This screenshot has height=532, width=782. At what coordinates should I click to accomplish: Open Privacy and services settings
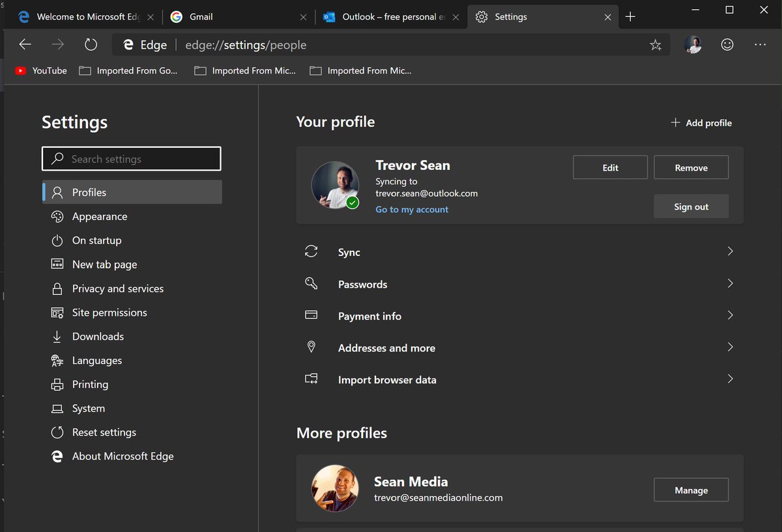pos(132,288)
